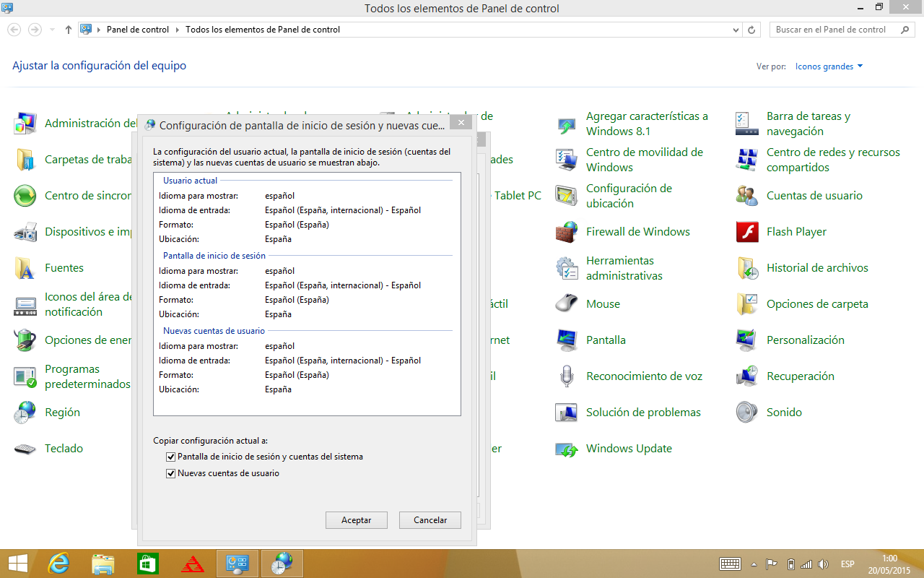924x578 pixels.
Task: Uncheck Pantalla de inicio de sesión checkbox
Action: [171, 457]
